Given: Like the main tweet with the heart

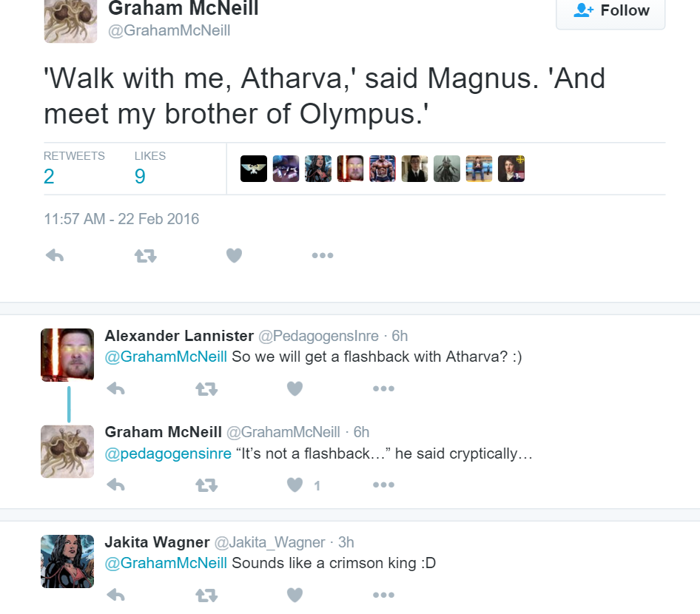Looking at the screenshot, I should pyautogui.click(x=234, y=255).
